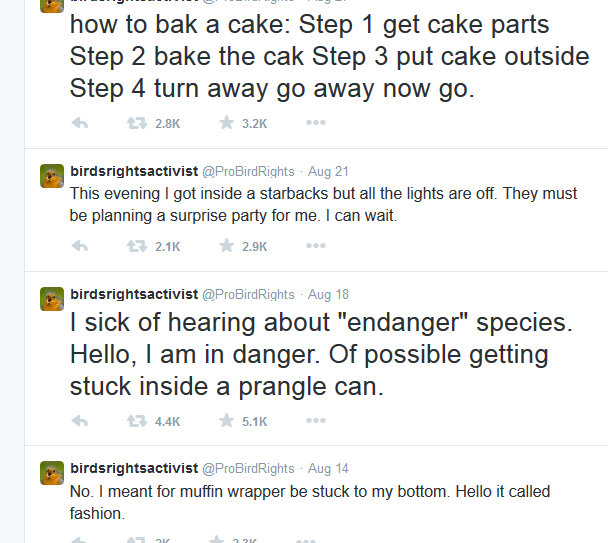Image resolution: width=608 pixels, height=543 pixels.
Task: Favorite the prangle can tweet
Action: (227, 421)
